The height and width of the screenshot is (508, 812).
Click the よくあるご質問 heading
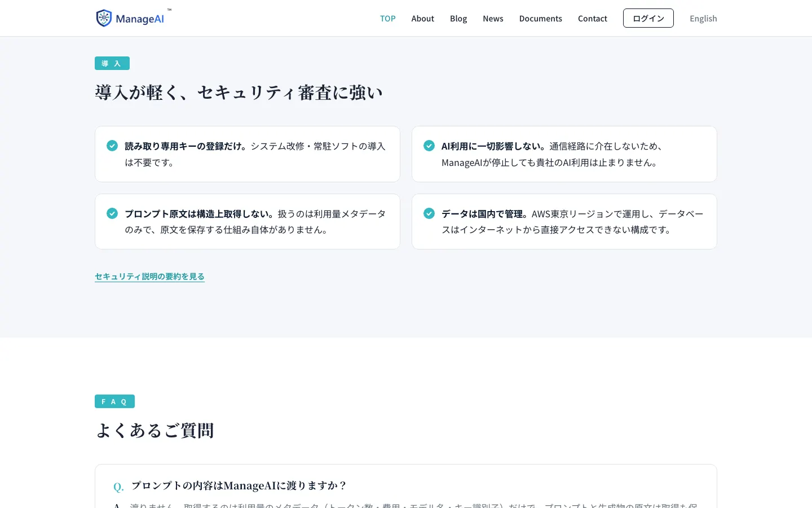(x=155, y=431)
